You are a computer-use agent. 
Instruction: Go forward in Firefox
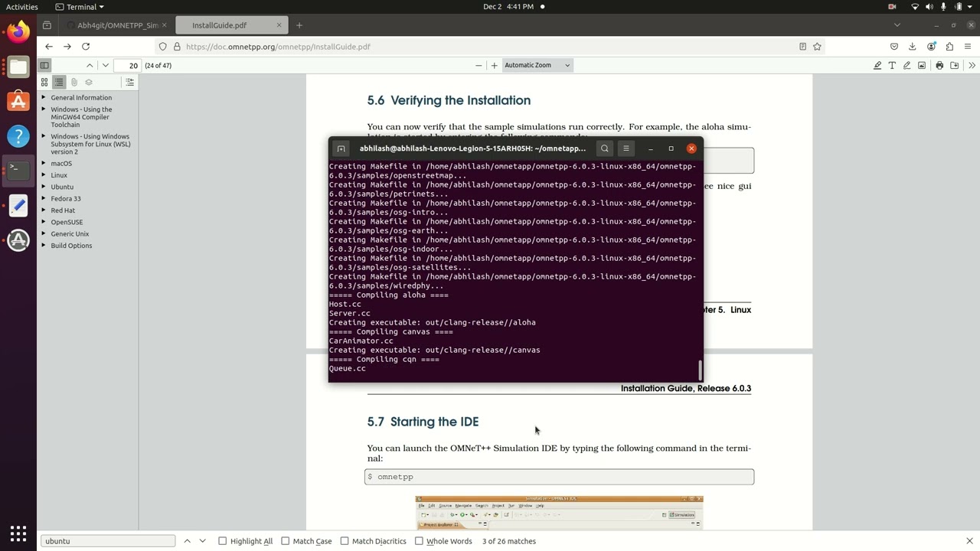pyautogui.click(x=67, y=47)
